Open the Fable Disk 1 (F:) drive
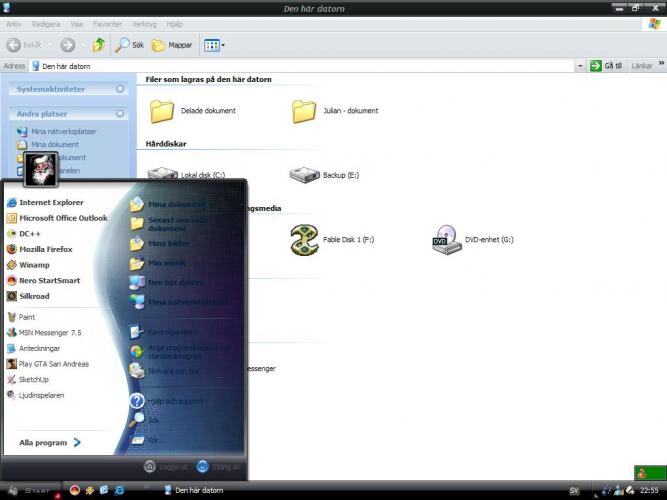Screen dimensions: 667x500 tap(305, 240)
